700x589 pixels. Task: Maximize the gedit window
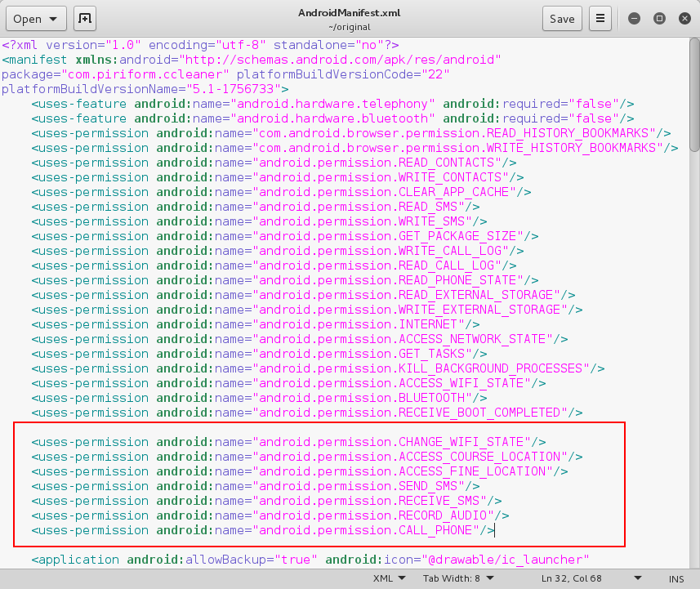[x=659, y=18]
